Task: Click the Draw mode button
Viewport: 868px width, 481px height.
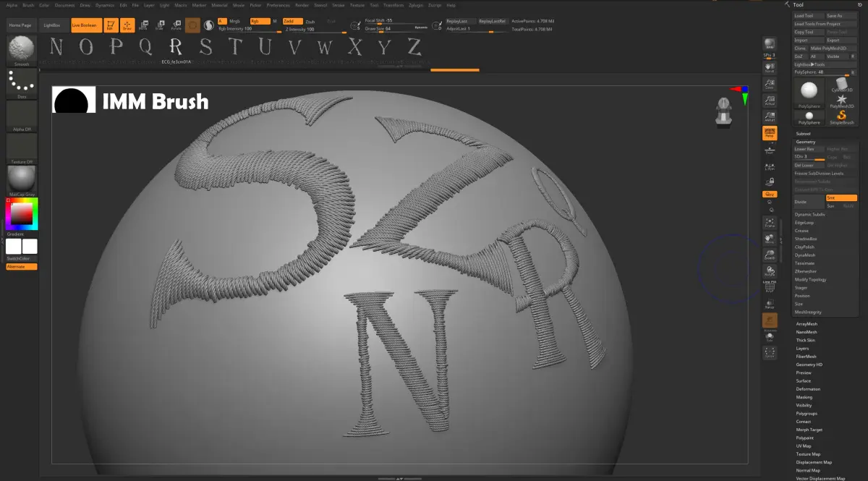Action: (x=127, y=25)
